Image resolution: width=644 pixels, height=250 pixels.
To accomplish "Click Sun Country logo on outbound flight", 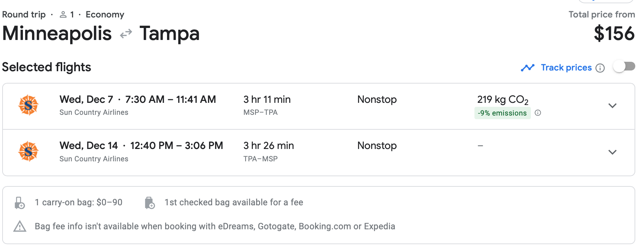I will 28,105.
